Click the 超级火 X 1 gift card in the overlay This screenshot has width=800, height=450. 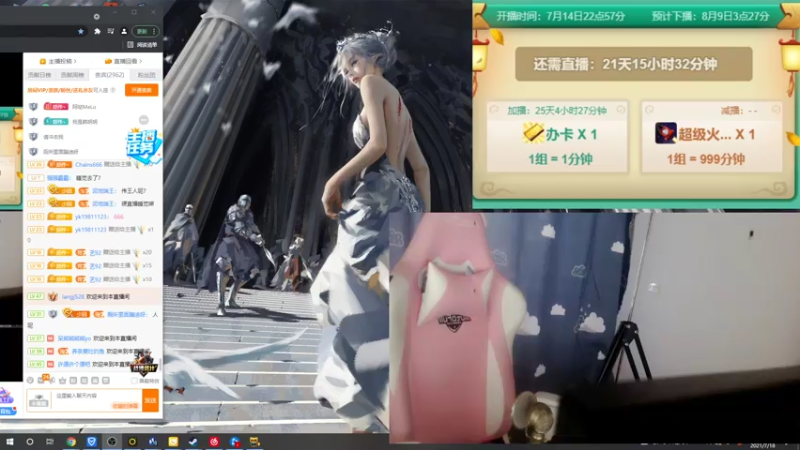pyautogui.click(x=712, y=136)
